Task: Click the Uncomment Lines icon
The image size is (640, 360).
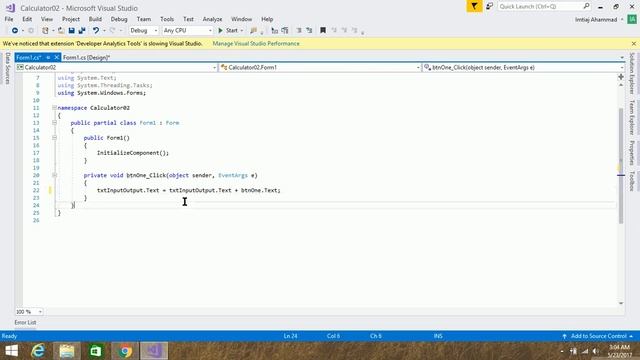Action: pos(285,31)
